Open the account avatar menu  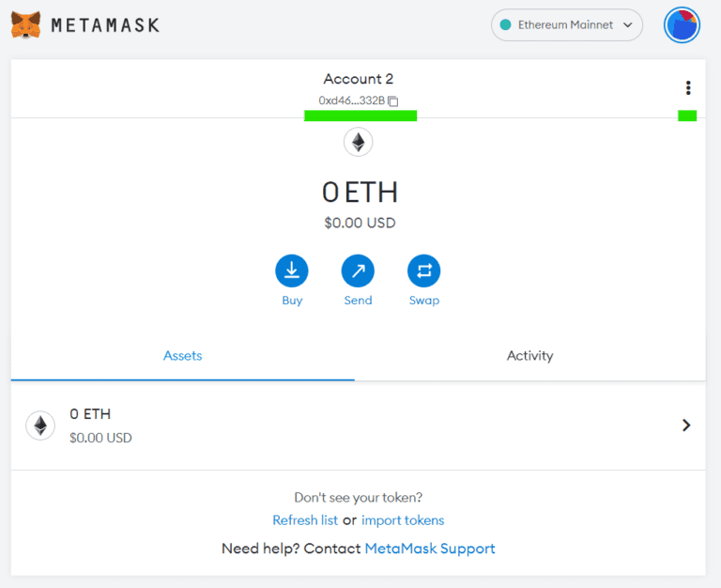click(x=682, y=24)
